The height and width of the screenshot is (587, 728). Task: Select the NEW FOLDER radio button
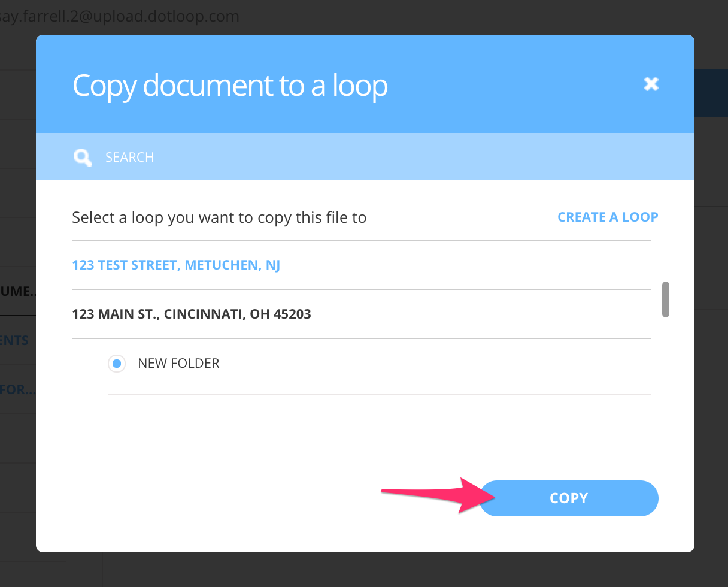[117, 364]
